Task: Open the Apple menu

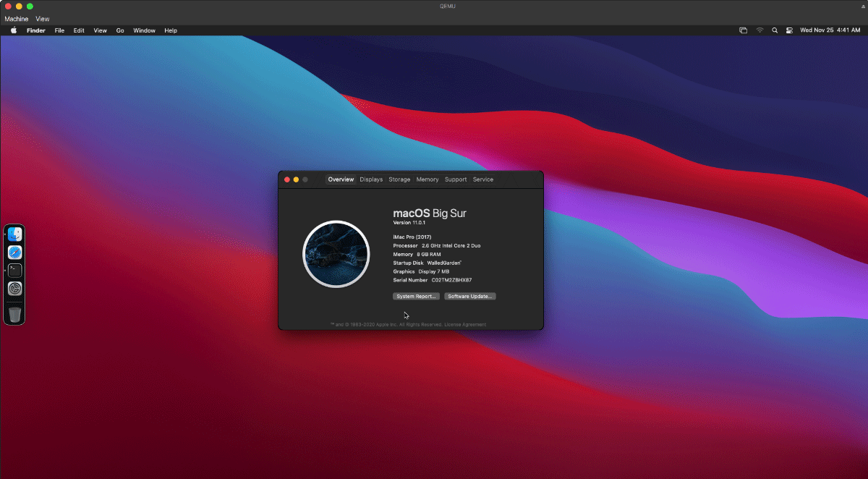Action: coord(13,30)
